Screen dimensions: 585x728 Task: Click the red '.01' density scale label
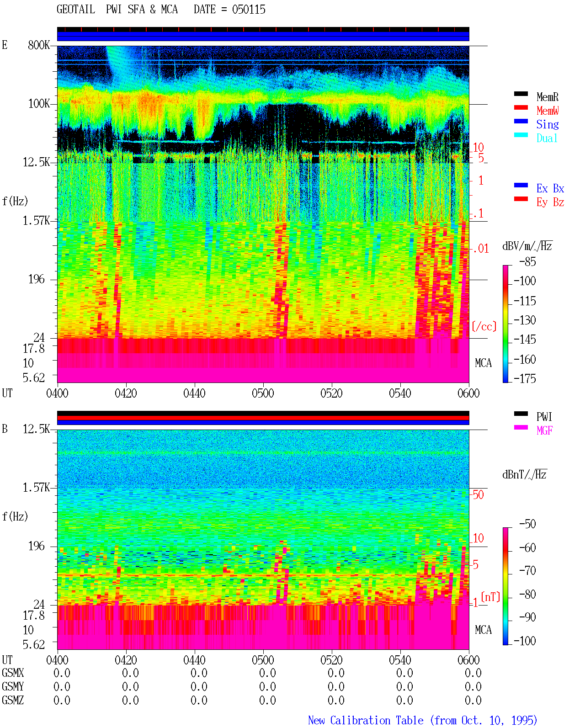(481, 249)
